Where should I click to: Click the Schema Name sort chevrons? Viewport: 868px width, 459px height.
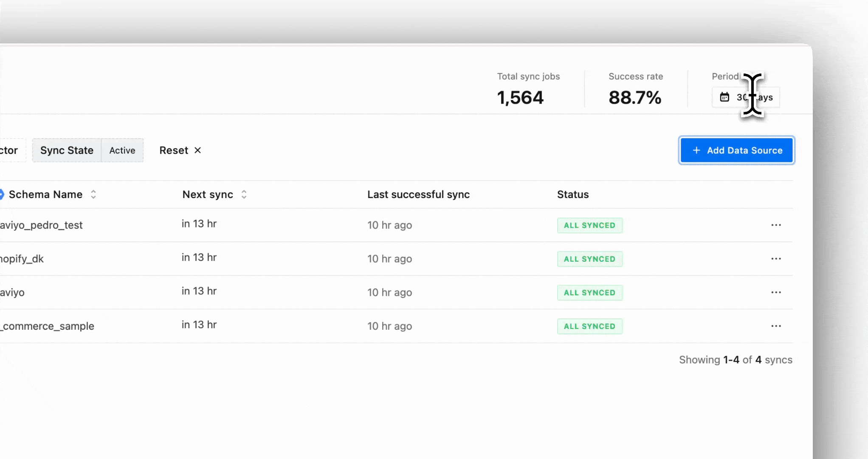pos(94,194)
